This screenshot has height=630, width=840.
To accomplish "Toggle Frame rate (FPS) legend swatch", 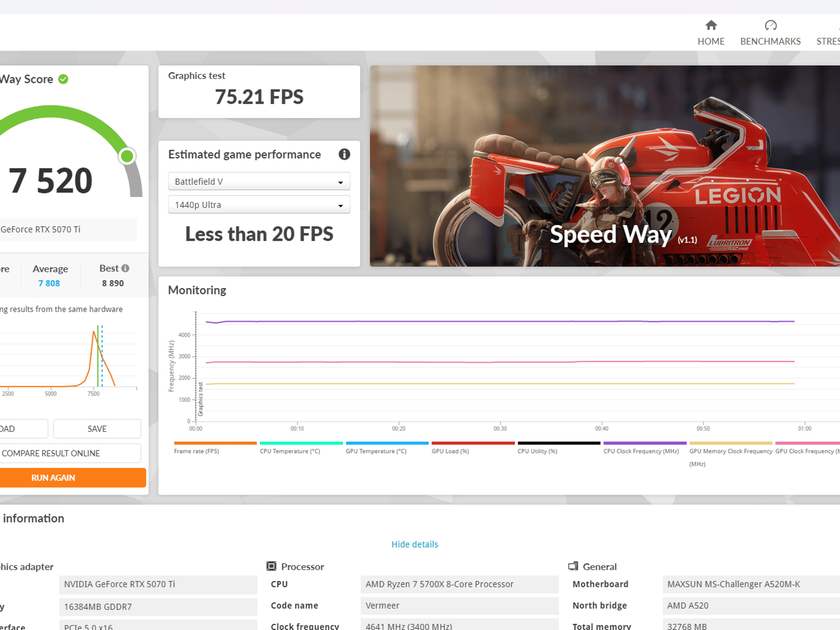I will point(215,443).
